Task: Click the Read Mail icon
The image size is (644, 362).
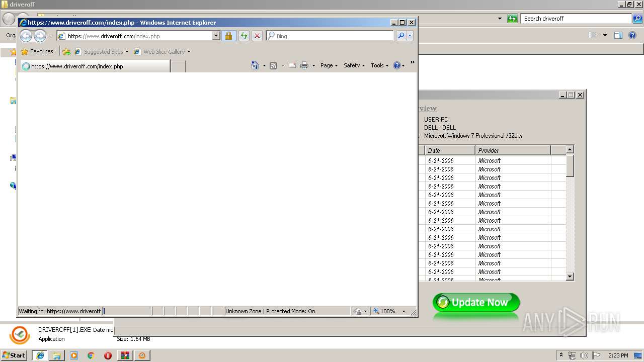Action: tap(292, 65)
